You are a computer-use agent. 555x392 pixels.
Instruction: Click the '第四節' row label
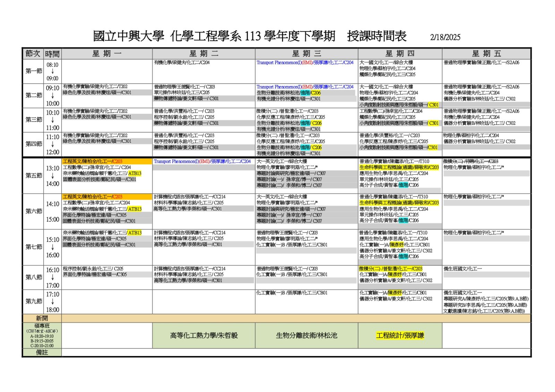34,144
